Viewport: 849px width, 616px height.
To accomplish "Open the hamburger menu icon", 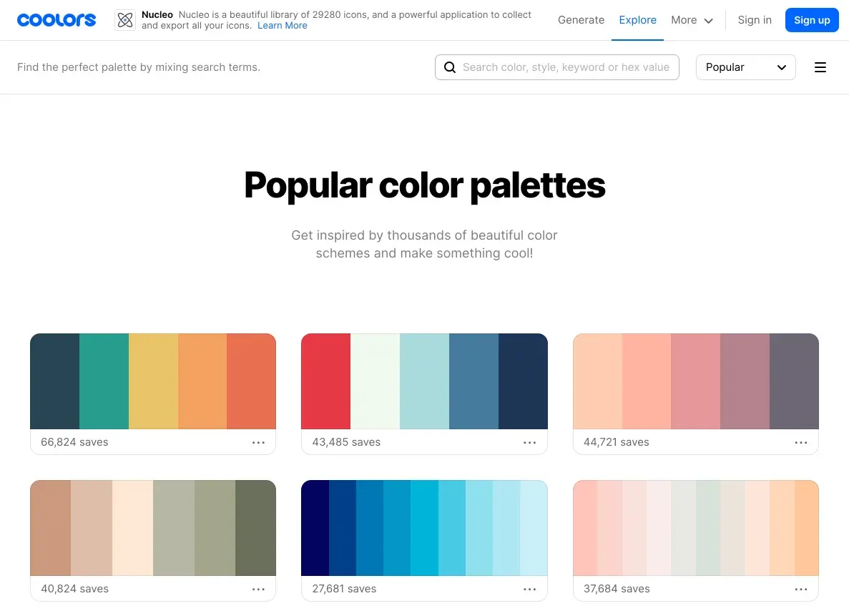I will coord(820,67).
